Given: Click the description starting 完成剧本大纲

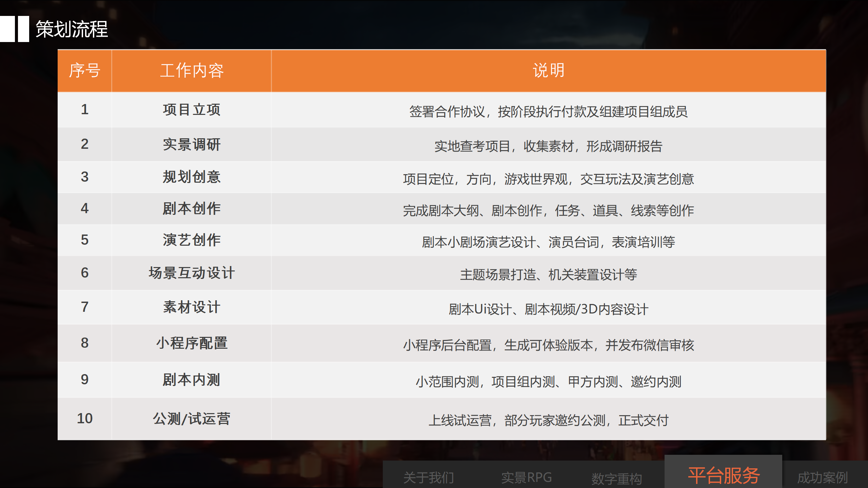Looking at the screenshot, I should [x=549, y=210].
